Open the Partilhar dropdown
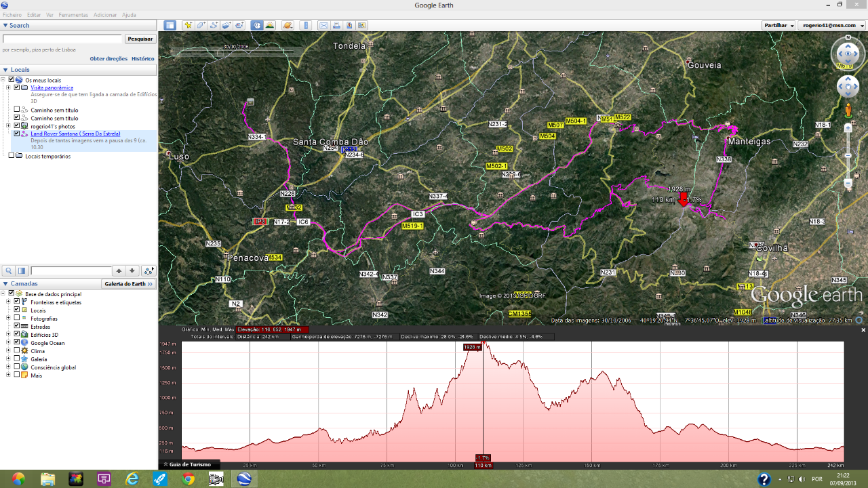The height and width of the screenshot is (488, 868). coord(778,26)
